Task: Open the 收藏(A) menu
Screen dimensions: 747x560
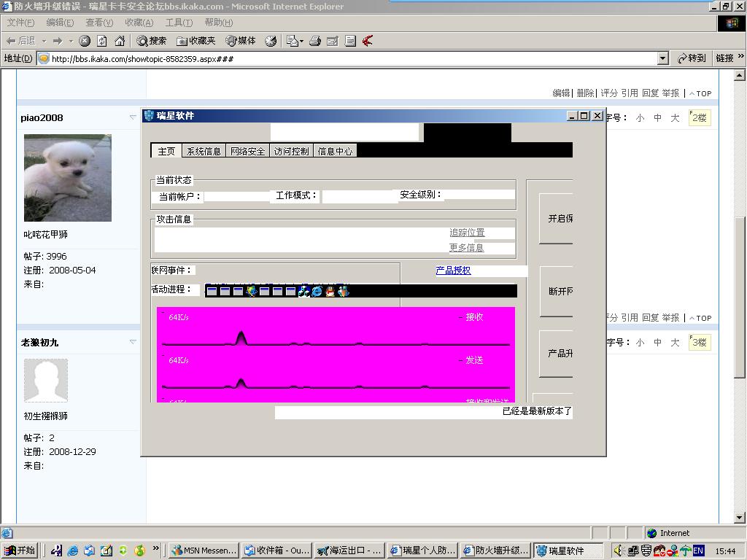Action: click(139, 23)
